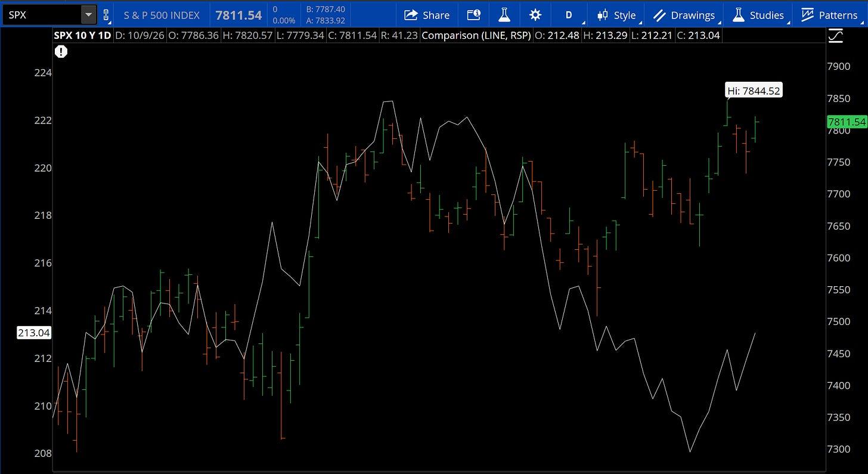Click the SPX 10 Y 1D chart title
Screen dimensions: 868x474
tap(82, 35)
